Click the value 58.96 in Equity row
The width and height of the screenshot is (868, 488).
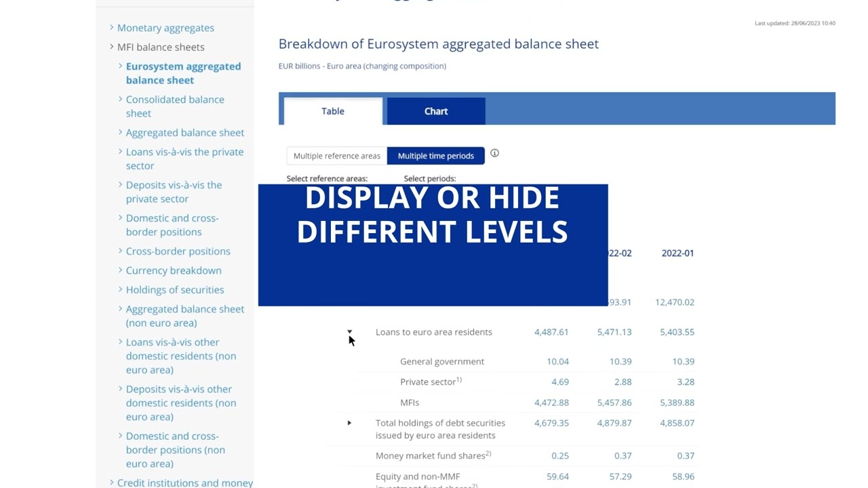tap(683, 476)
